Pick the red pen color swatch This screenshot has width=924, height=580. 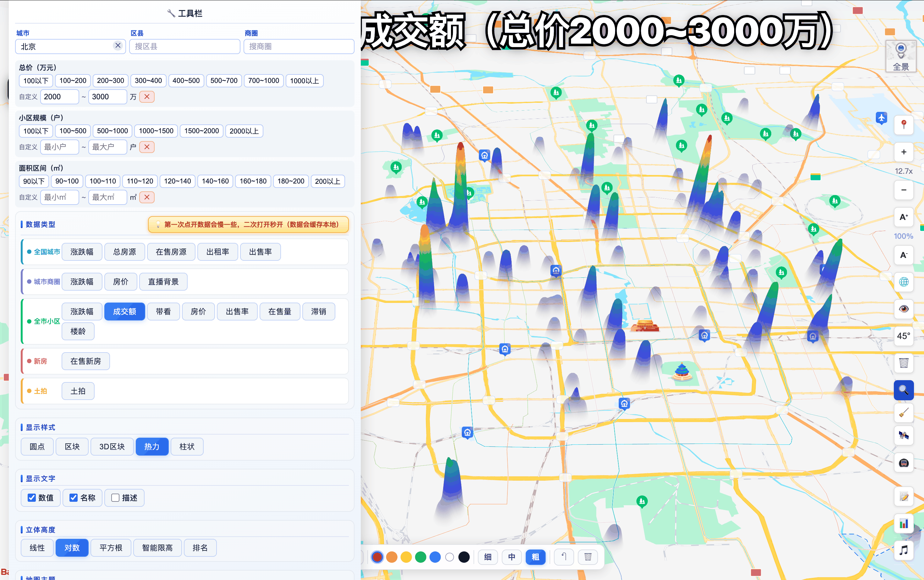[x=377, y=557]
